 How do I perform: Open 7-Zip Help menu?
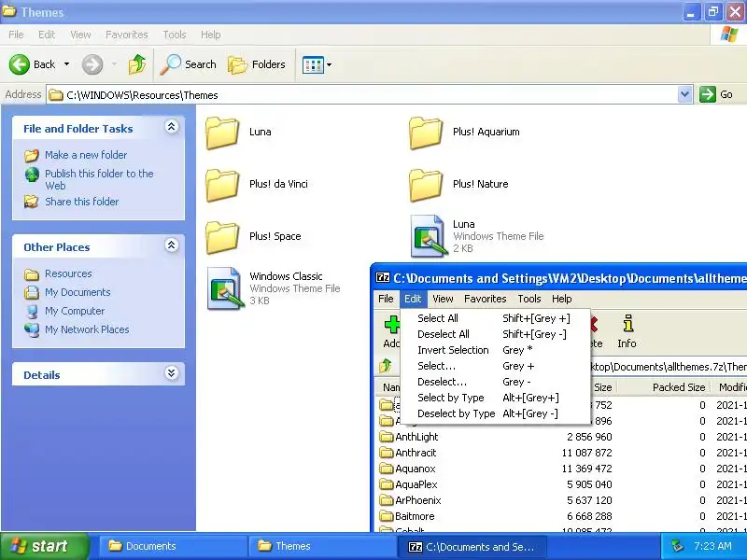click(562, 299)
